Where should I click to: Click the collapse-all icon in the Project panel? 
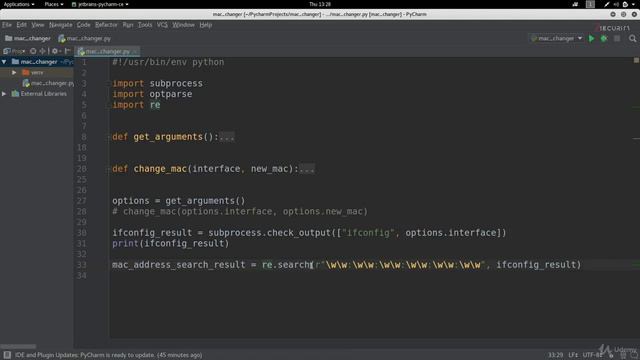[x=42, y=51]
